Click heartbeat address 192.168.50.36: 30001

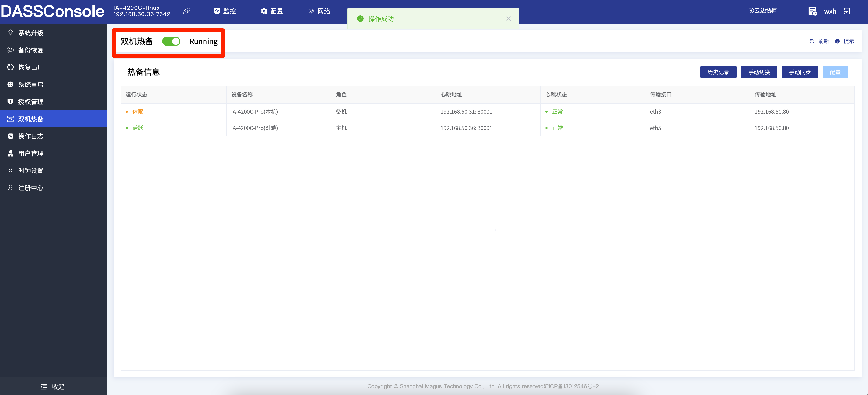pyautogui.click(x=466, y=128)
